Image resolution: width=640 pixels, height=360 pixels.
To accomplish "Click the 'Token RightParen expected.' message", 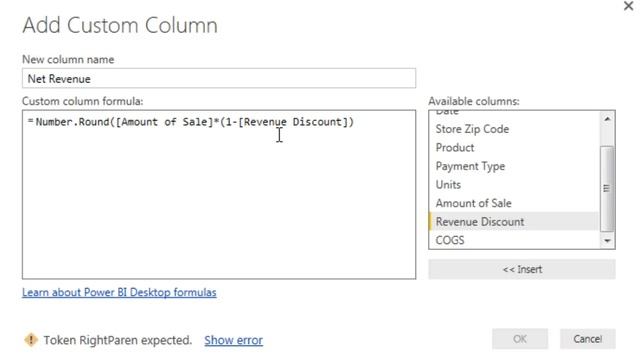I will pos(118,340).
